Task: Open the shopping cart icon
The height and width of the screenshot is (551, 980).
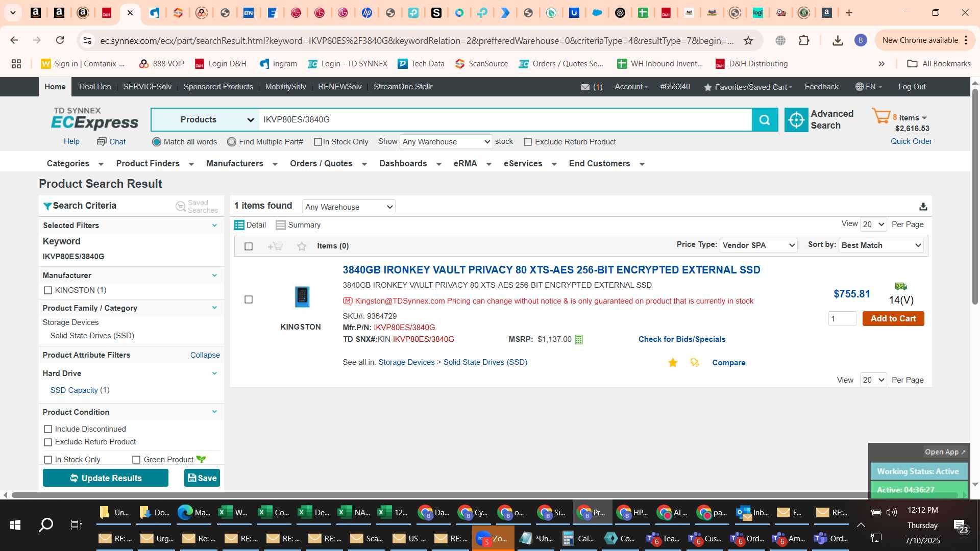Action: coord(881,116)
